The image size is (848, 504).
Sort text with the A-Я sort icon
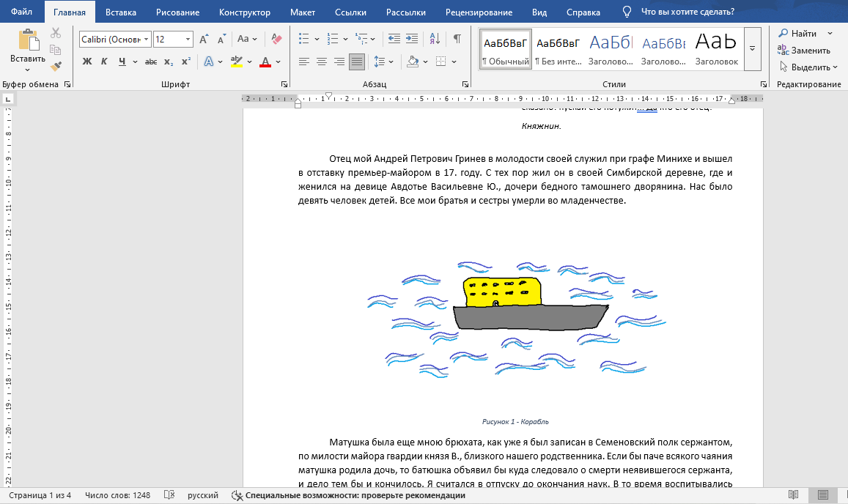435,39
